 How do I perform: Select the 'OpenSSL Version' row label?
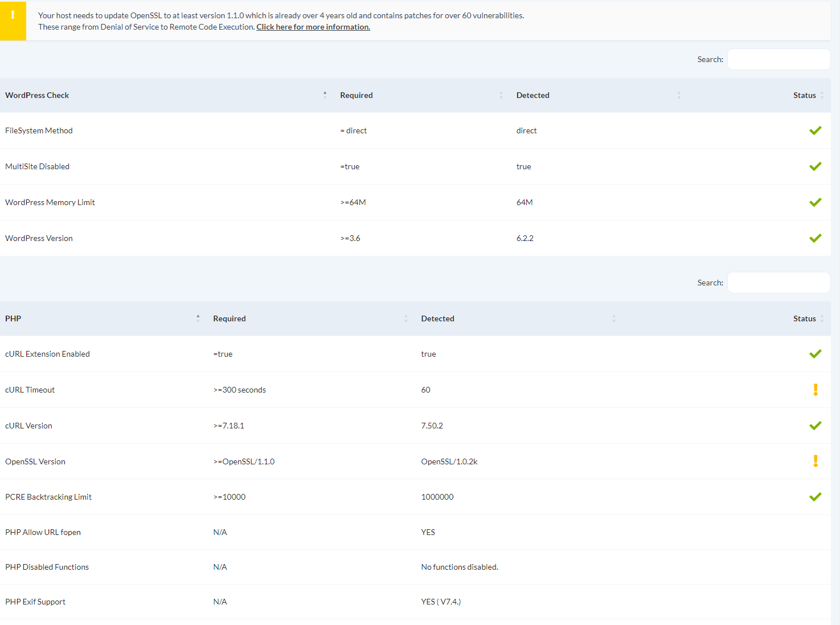[35, 461]
